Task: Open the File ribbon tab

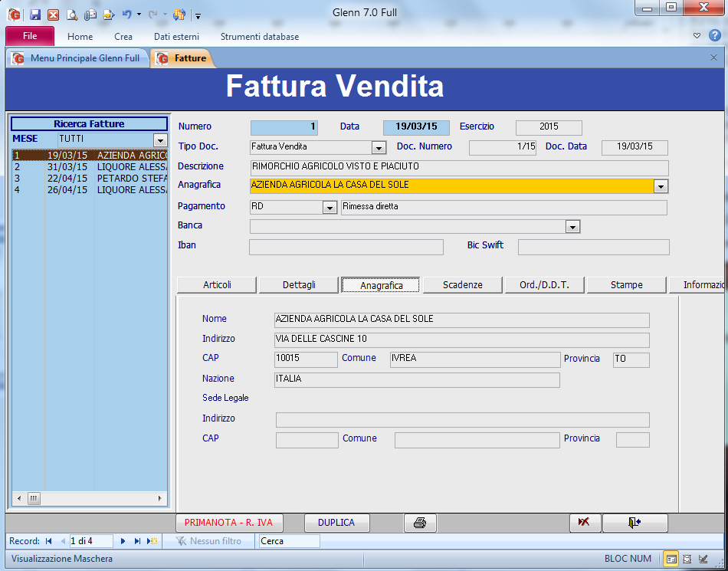Action: (x=30, y=36)
